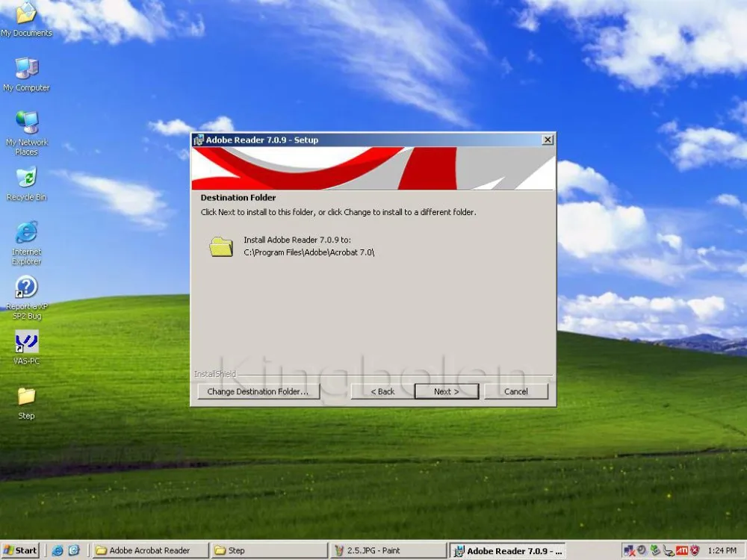This screenshot has height=560, width=747.
Task: Click the disconnected network tray icon
Action: click(x=629, y=551)
